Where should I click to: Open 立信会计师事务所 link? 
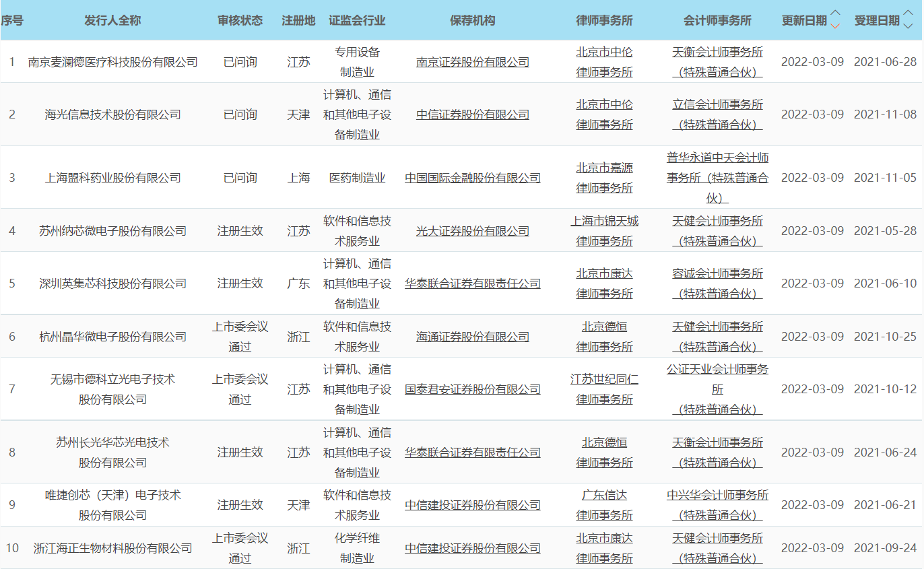(717, 114)
